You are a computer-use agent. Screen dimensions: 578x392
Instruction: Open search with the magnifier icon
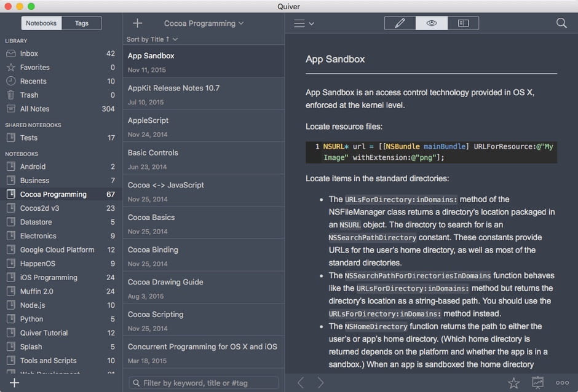click(x=561, y=23)
